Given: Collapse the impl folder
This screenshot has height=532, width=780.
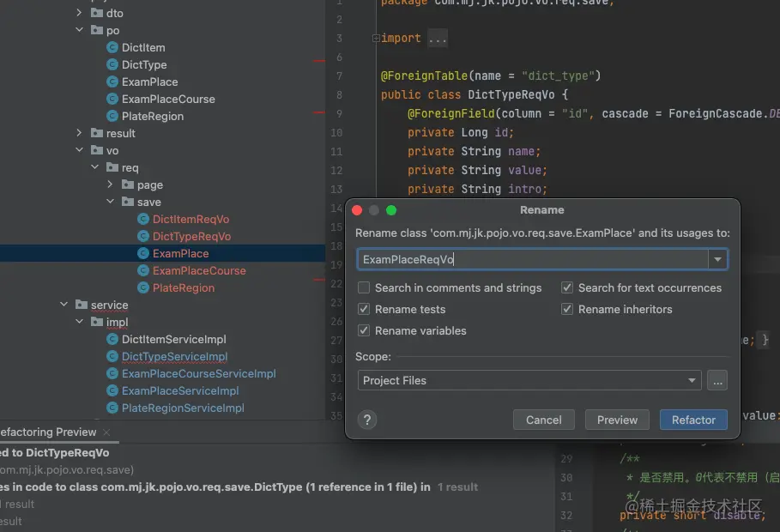Looking at the screenshot, I should 79,322.
